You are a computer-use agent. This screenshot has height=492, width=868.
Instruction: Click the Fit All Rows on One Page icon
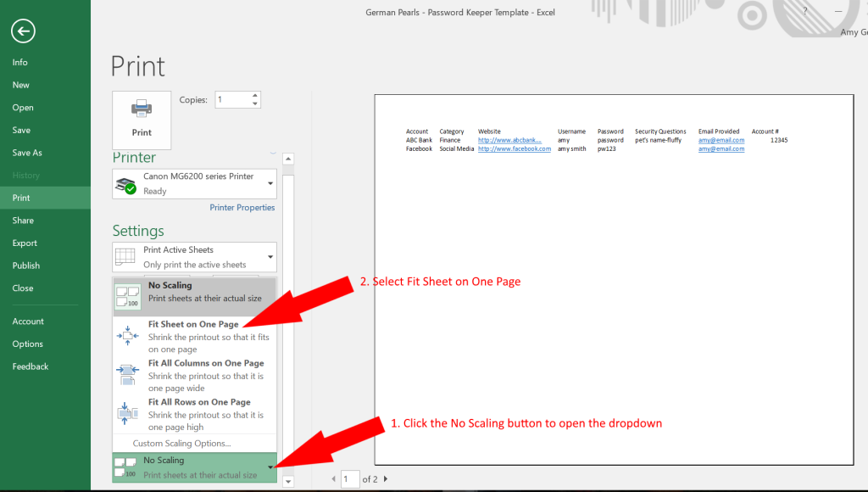coord(127,413)
